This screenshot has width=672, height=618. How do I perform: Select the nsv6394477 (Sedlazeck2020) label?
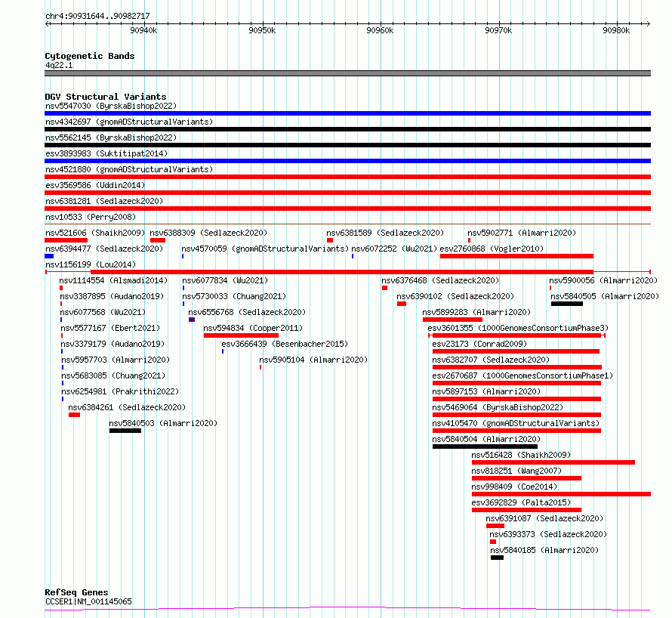[104, 249]
